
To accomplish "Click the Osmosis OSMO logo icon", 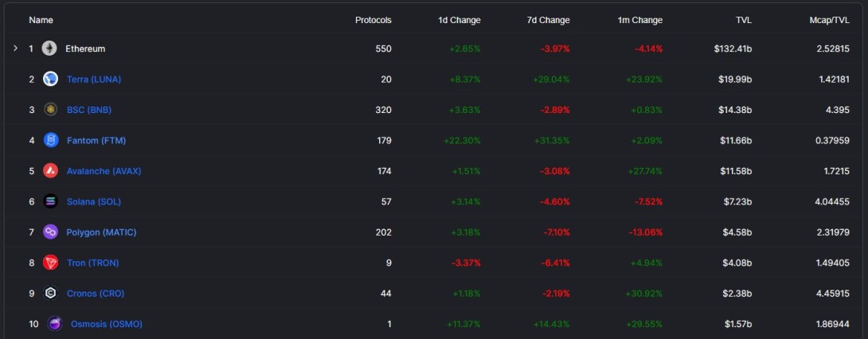I will [55, 324].
